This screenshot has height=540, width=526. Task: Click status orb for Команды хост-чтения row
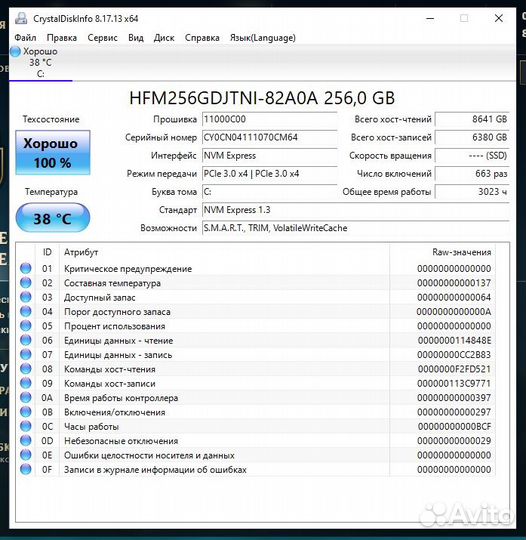25,369
